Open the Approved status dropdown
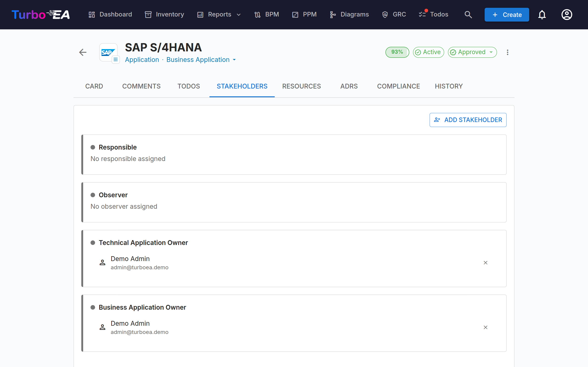Image resolution: width=588 pixels, height=367 pixels. coord(472,52)
